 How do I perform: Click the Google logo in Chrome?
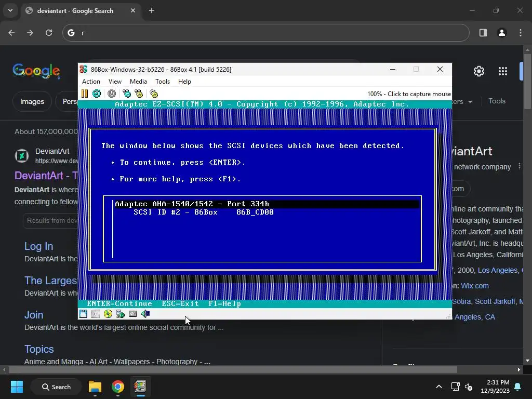point(36,71)
